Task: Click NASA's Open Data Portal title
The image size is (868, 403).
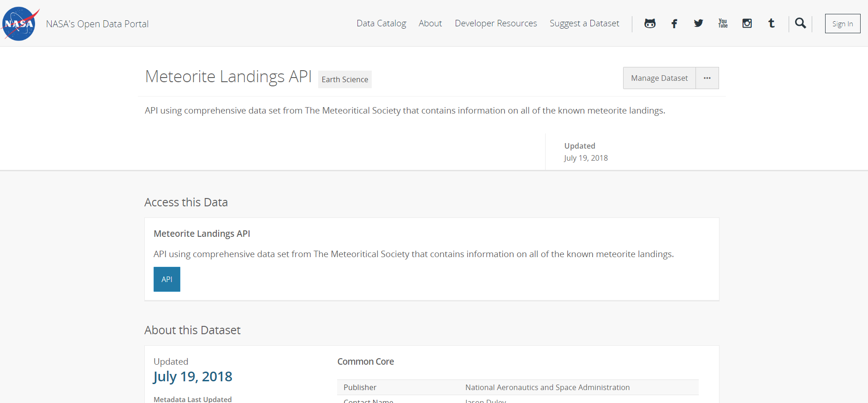Action: coord(97,24)
